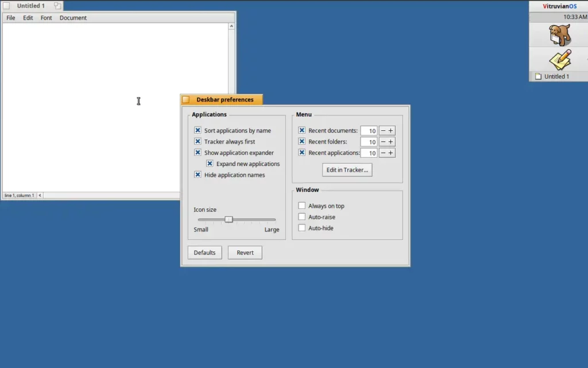
Task: Click the scroll up arrow in text editor
Action: 231,26
